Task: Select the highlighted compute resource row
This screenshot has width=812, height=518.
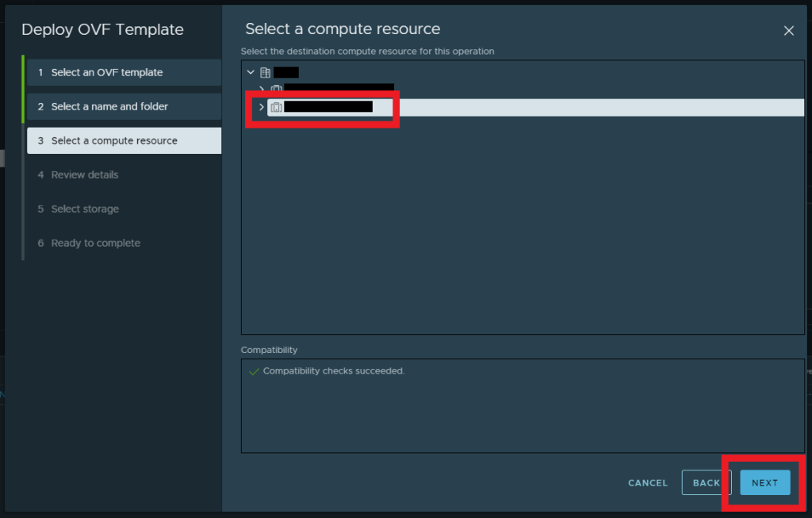Action: tap(555, 107)
